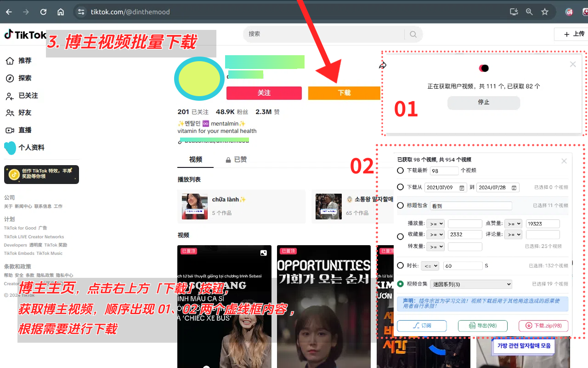
Task: Open the chữa lành playlist thumbnail
Action: (195, 207)
